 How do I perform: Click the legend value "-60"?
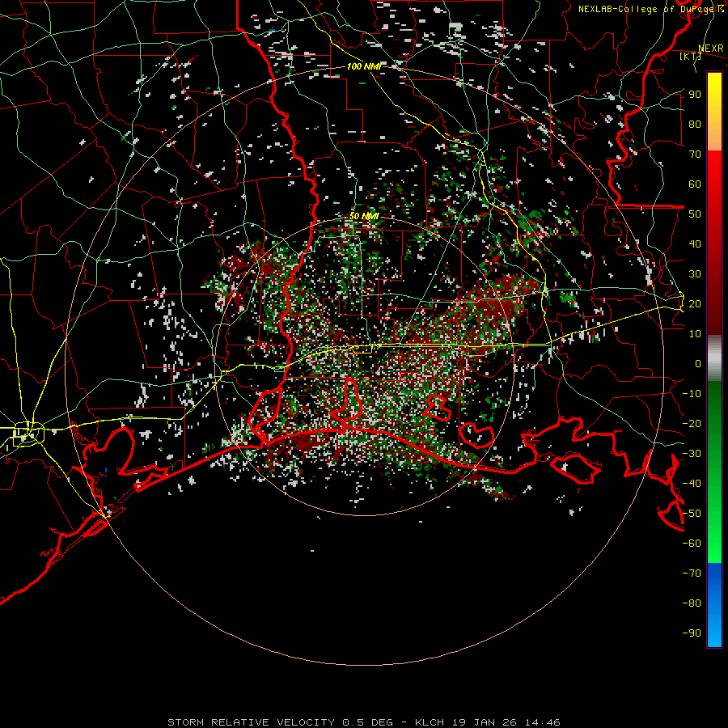pos(692,544)
